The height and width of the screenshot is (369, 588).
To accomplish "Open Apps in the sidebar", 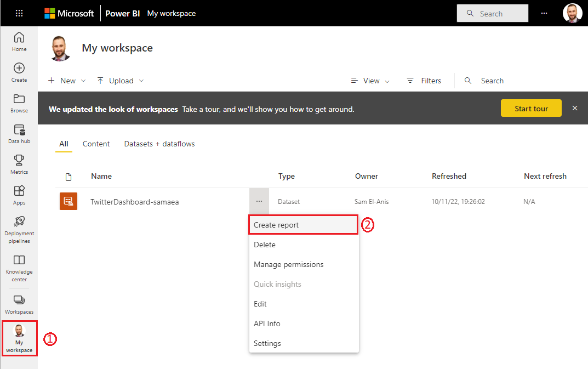I will point(19,195).
